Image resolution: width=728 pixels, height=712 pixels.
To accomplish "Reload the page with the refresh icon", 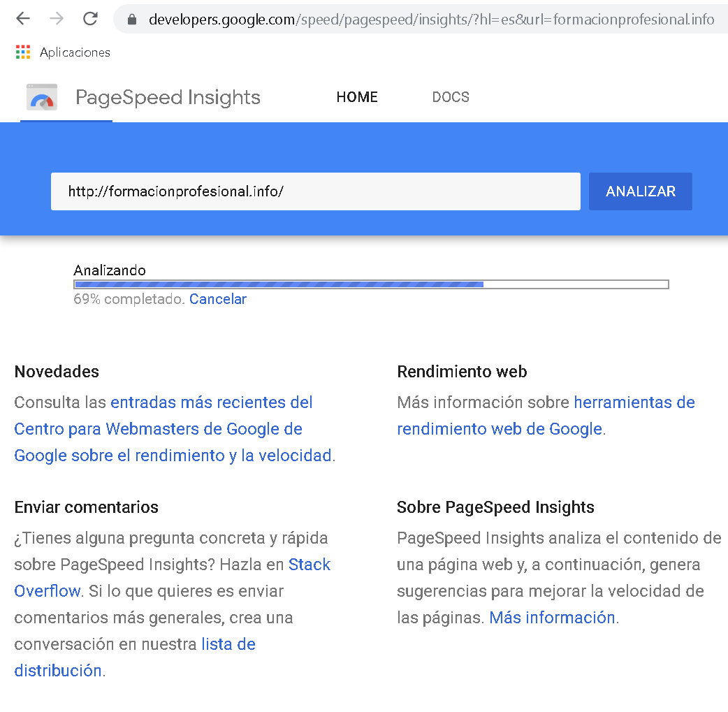I will pyautogui.click(x=91, y=19).
